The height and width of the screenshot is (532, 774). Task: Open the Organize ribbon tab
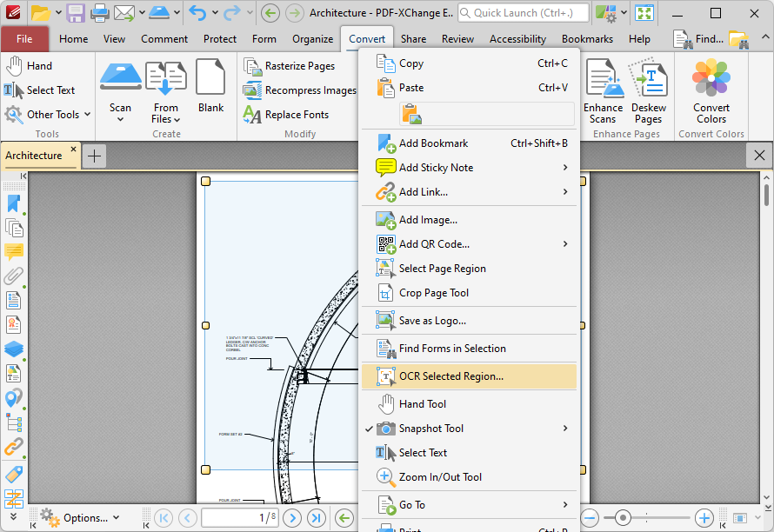click(x=312, y=39)
